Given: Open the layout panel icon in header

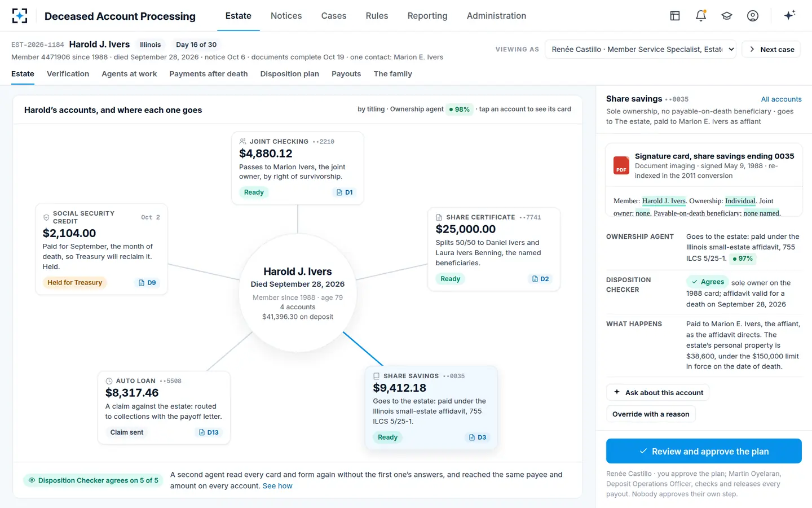Looking at the screenshot, I should [x=675, y=16].
